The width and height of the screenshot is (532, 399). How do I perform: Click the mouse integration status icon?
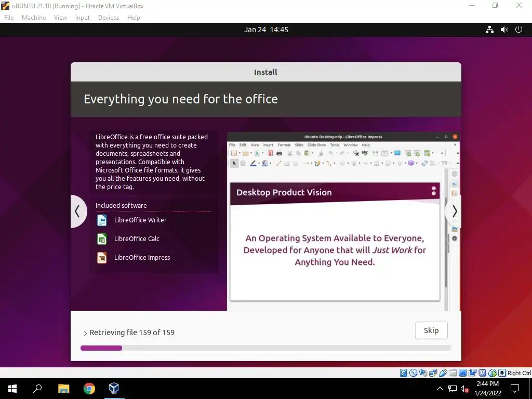(x=493, y=373)
